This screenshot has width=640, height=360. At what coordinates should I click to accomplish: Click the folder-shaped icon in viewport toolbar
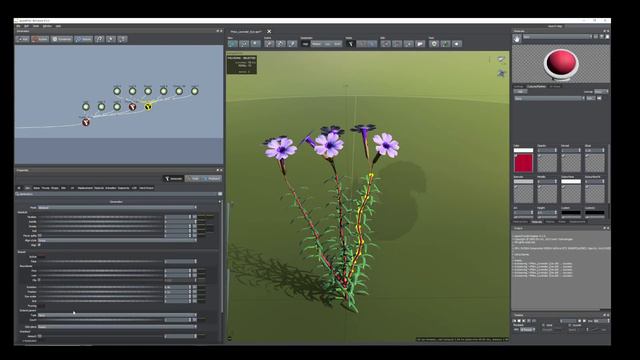pos(420,44)
